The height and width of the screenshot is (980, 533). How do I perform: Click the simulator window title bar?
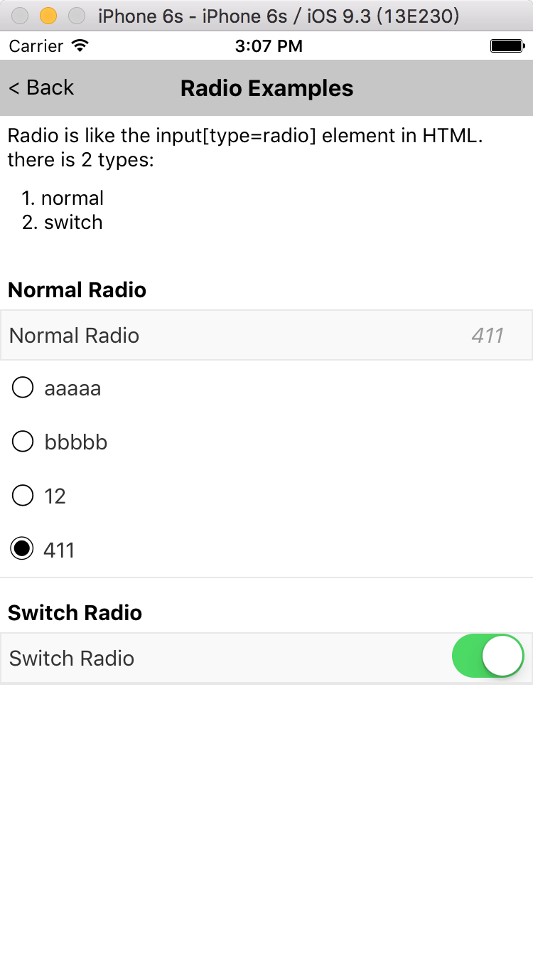coord(279,15)
